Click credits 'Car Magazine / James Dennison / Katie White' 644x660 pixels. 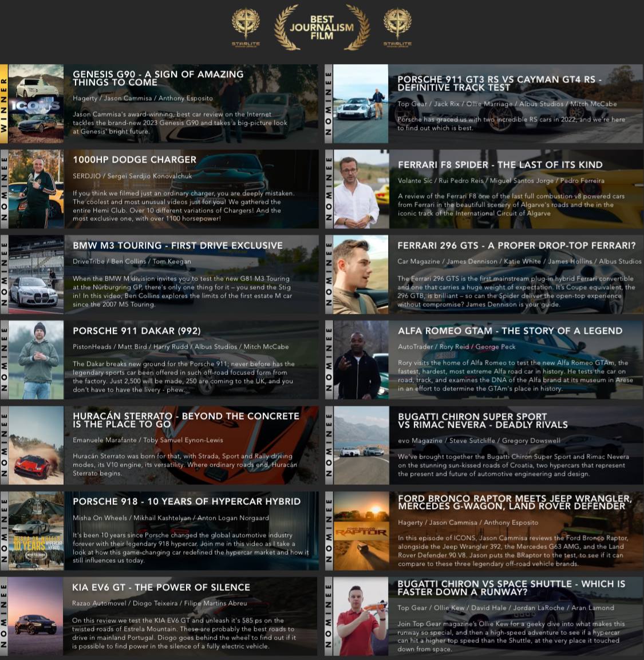[519, 262]
